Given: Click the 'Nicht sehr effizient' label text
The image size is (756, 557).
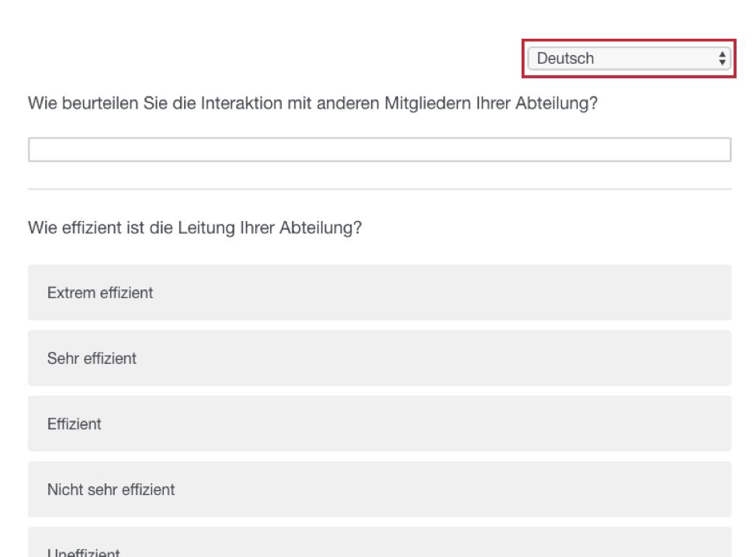Looking at the screenshot, I should pyautogui.click(x=111, y=490).
